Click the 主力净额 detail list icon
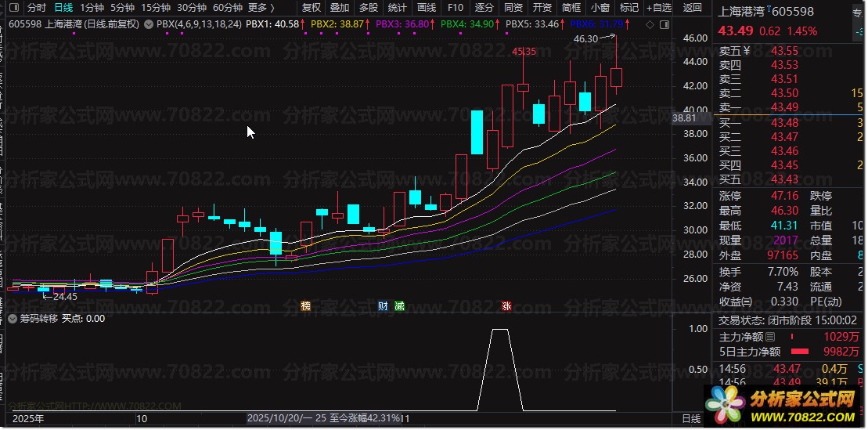This screenshot has height=430, width=868. [x=769, y=337]
